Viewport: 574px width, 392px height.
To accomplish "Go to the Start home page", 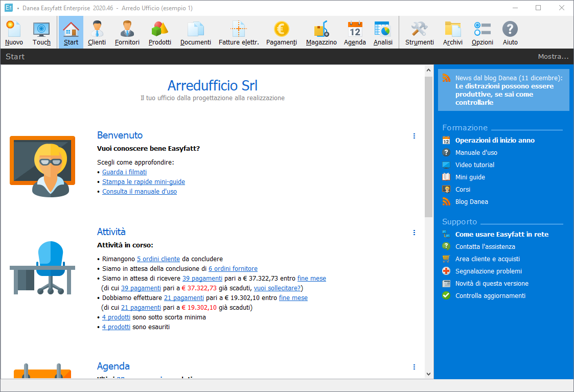I will (71, 33).
